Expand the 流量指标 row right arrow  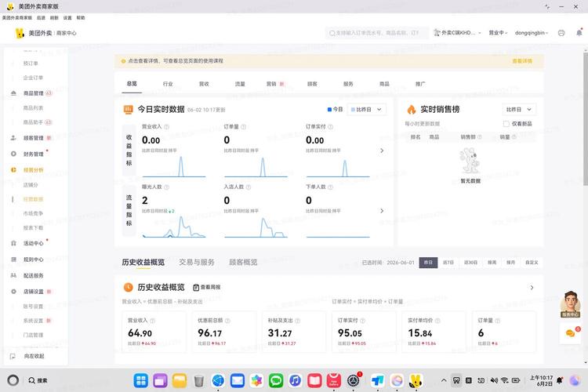pos(382,211)
